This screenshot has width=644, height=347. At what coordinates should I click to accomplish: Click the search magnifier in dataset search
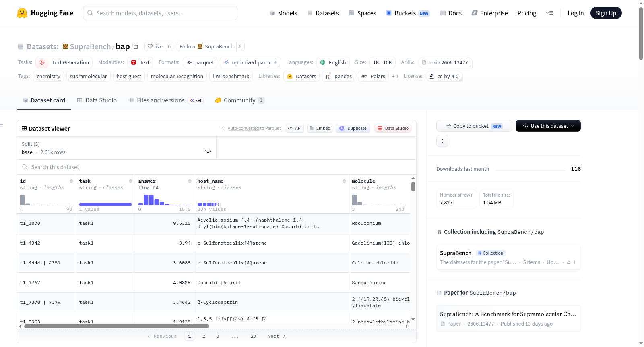25,167
